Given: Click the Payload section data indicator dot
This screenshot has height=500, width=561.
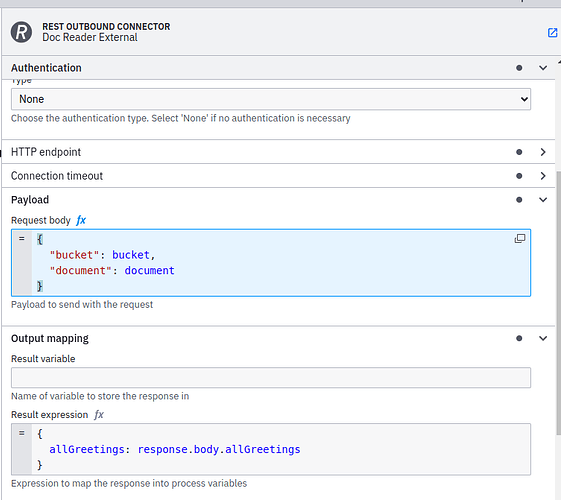Looking at the screenshot, I should pyautogui.click(x=519, y=200).
